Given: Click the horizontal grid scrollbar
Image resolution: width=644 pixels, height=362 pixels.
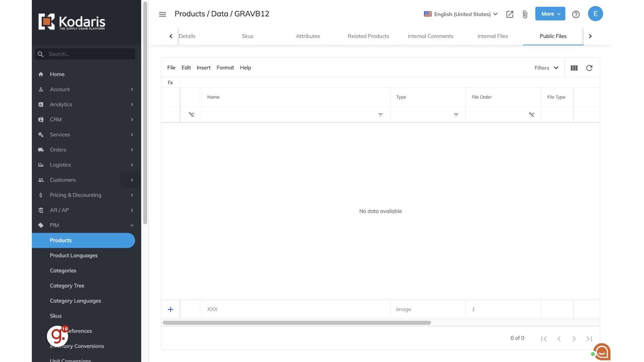Looking at the screenshot, I should click(x=297, y=323).
